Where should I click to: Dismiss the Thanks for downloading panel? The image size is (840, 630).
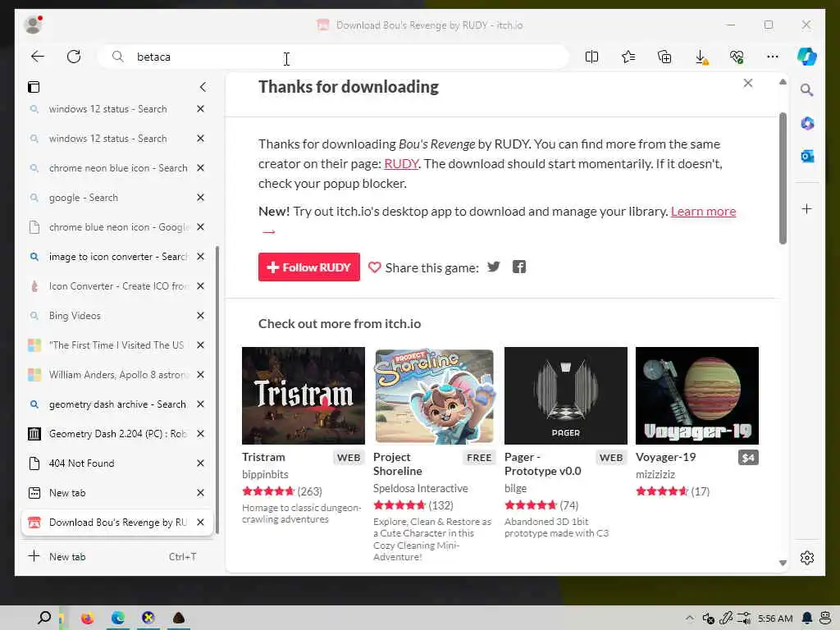point(748,83)
